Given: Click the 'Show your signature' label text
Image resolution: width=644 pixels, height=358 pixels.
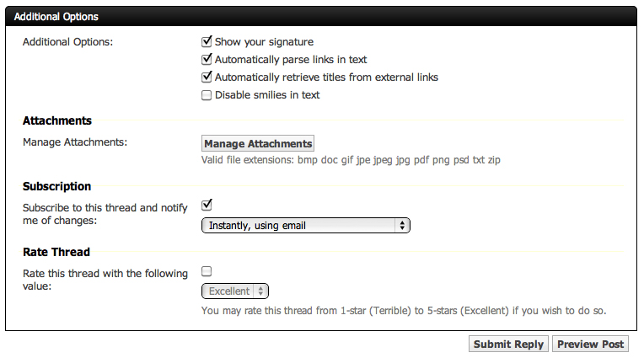Looking at the screenshot, I should point(264,41).
